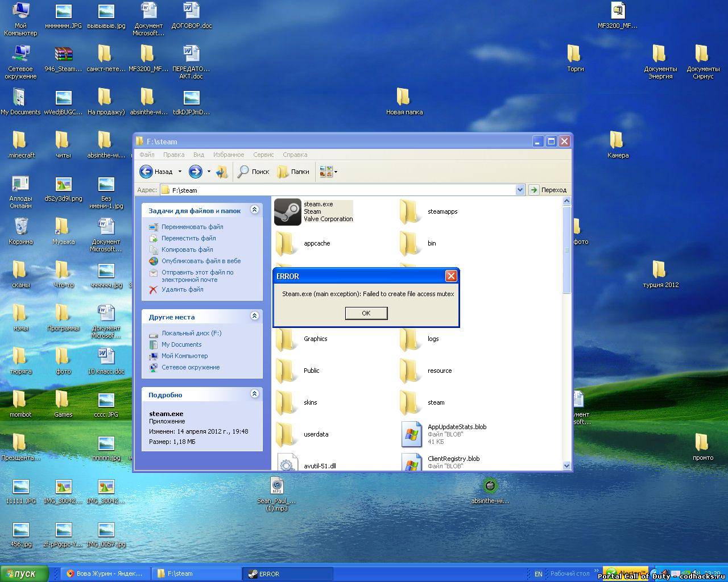Select ДОГОВОР.doc desktop document

pos(192,15)
